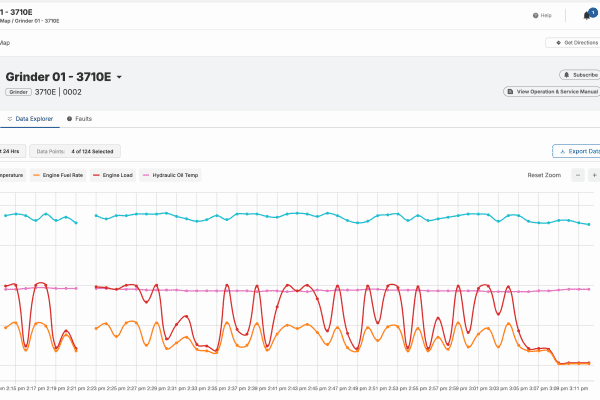Toggle the Hydraulic Oil Temp series

(170, 175)
